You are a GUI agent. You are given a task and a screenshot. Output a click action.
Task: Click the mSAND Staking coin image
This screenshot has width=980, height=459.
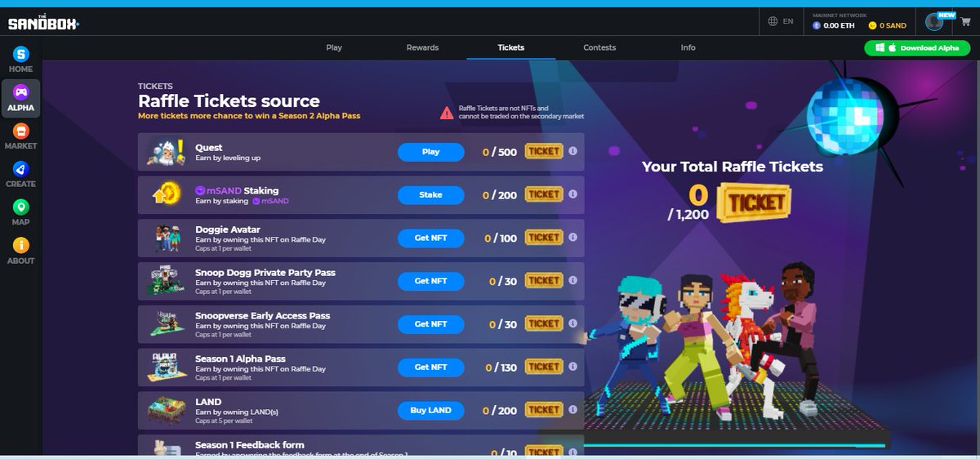pyautogui.click(x=167, y=194)
